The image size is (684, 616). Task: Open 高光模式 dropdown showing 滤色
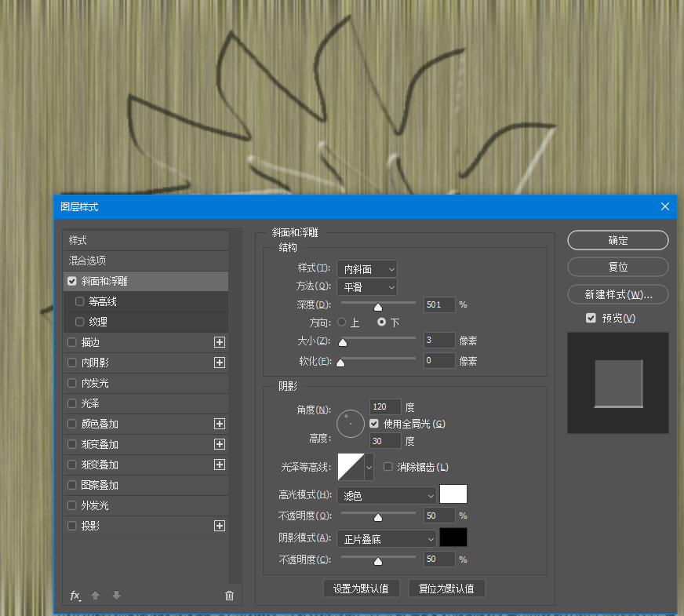pyautogui.click(x=387, y=496)
